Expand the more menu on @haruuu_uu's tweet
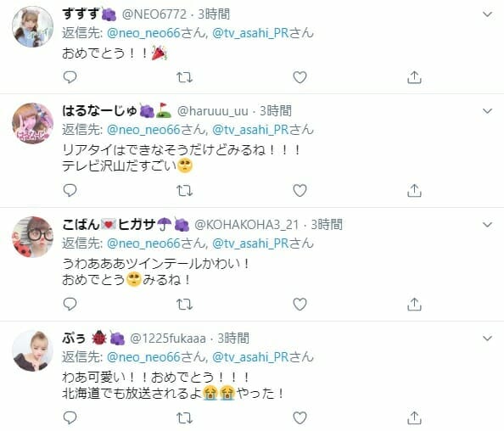This screenshot has height=431, width=504. pyautogui.click(x=487, y=111)
